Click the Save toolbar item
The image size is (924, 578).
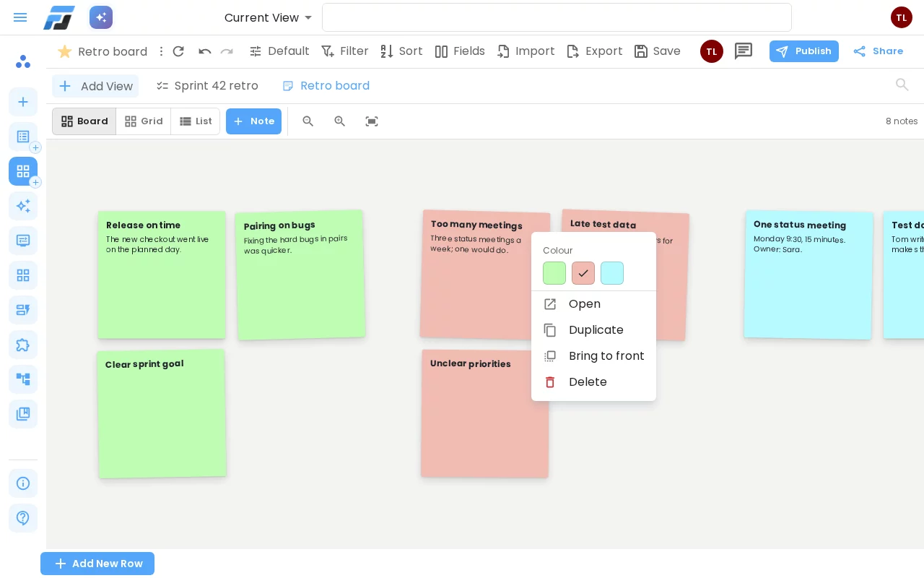coord(657,51)
